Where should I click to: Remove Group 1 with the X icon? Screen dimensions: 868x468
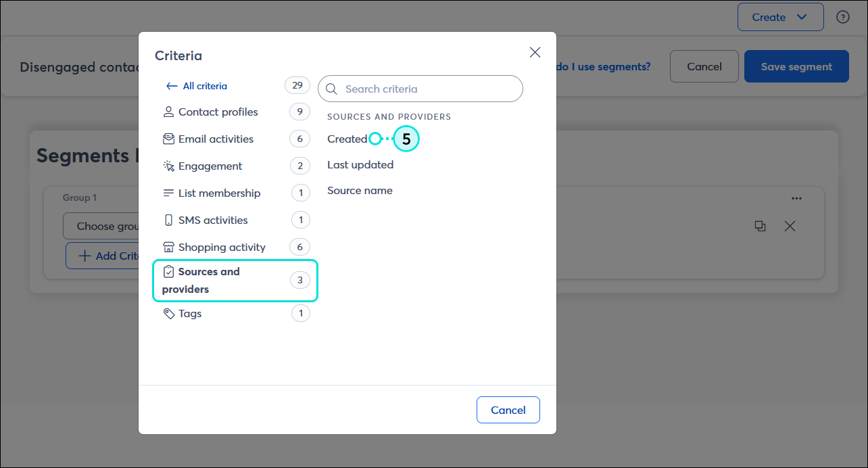[790, 227]
